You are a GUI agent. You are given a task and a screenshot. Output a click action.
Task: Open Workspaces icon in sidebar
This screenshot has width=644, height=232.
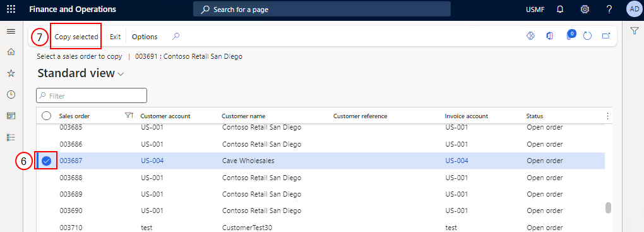(11, 116)
